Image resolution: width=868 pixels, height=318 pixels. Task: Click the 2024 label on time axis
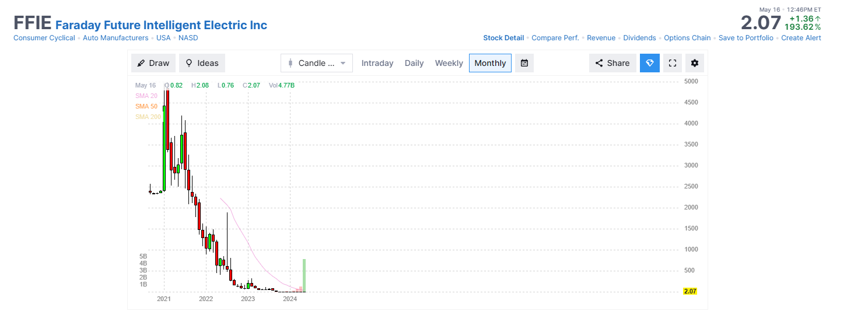(290, 299)
